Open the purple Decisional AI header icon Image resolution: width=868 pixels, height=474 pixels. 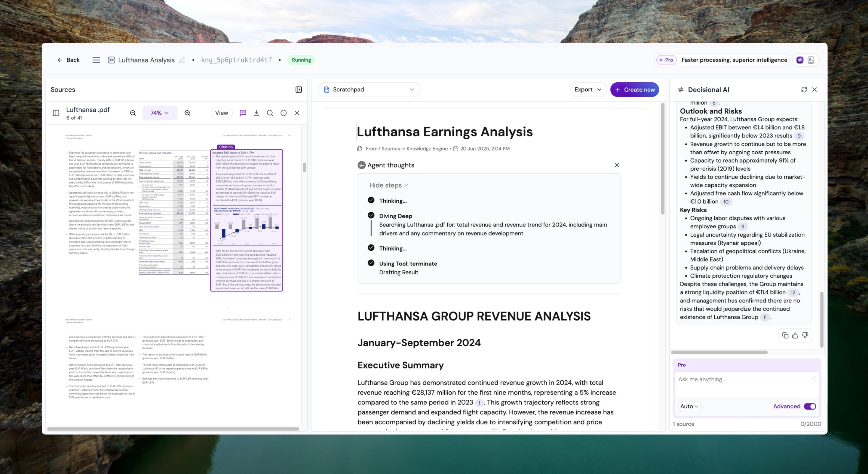click(x=800, y=60)
